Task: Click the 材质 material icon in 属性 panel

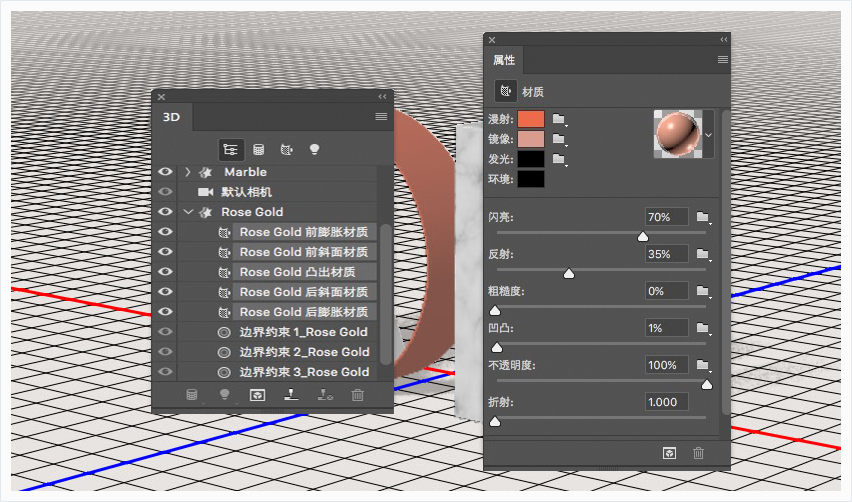Action: click(506, 91)
